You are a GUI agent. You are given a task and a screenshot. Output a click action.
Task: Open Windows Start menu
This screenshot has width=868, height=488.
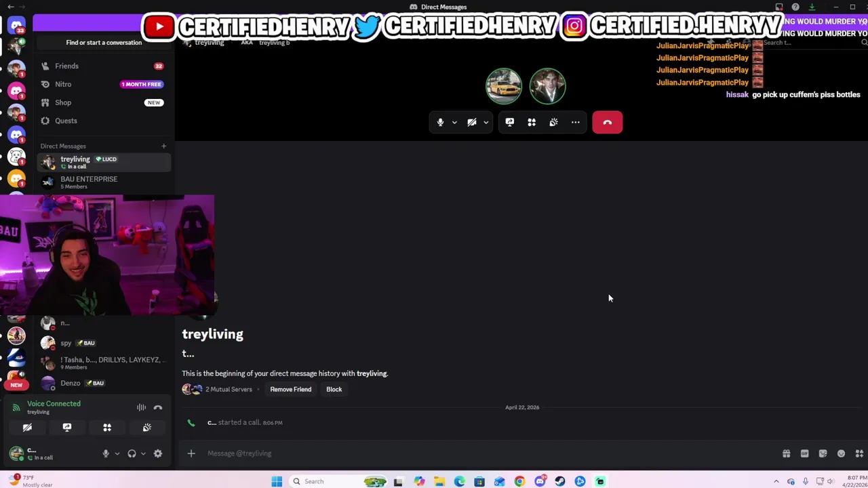click(277, 482)
